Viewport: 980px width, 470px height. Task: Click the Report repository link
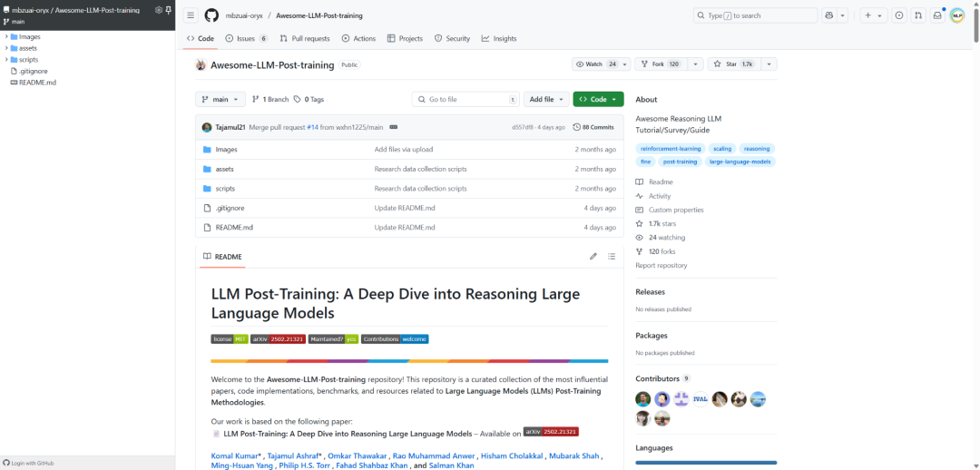pos(661,266)
